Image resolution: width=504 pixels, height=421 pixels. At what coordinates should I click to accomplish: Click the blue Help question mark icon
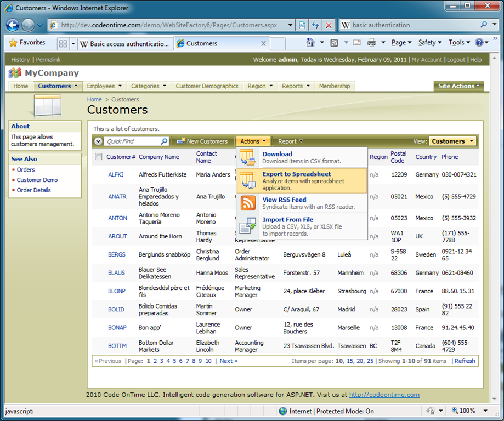(479, 42)
